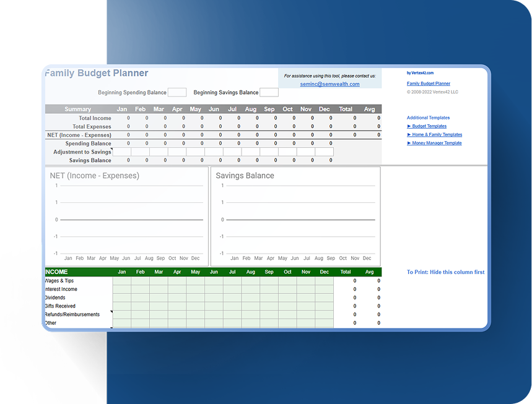532x404 pixels.
Task: Open the Money Manager Template link
Action: coord(437,144)
